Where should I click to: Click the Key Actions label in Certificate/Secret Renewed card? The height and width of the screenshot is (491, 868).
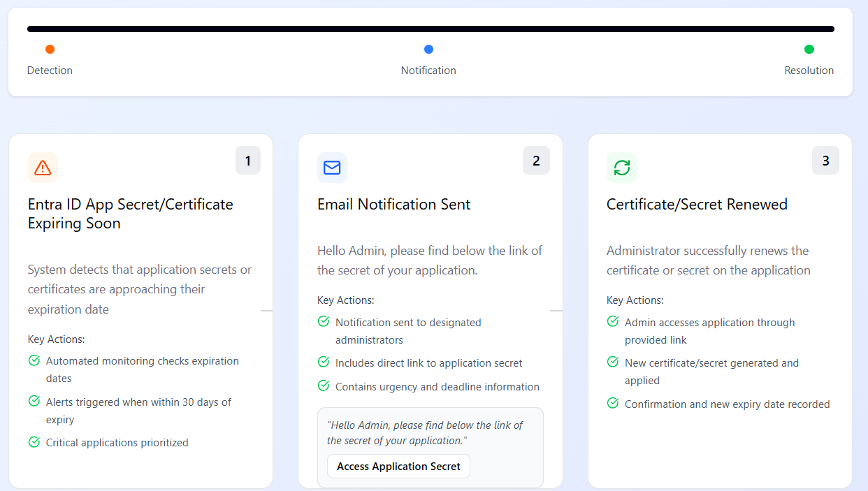coord(635,300)
